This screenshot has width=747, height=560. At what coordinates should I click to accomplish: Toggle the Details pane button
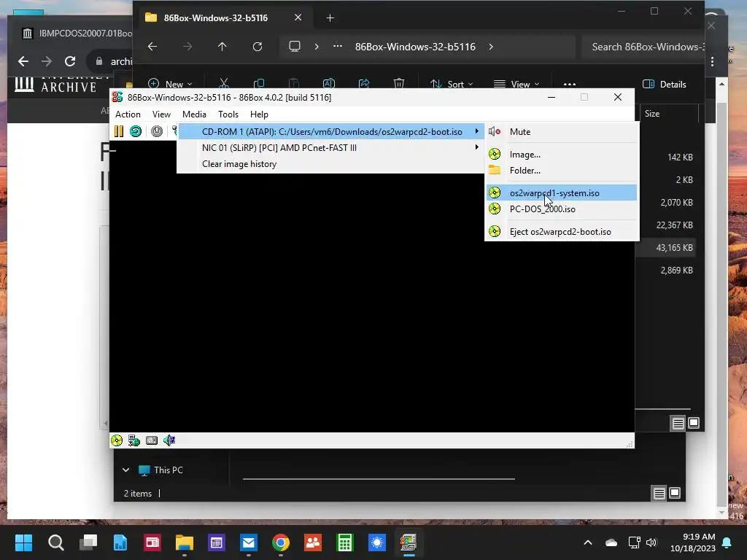(x=665, y=85)
